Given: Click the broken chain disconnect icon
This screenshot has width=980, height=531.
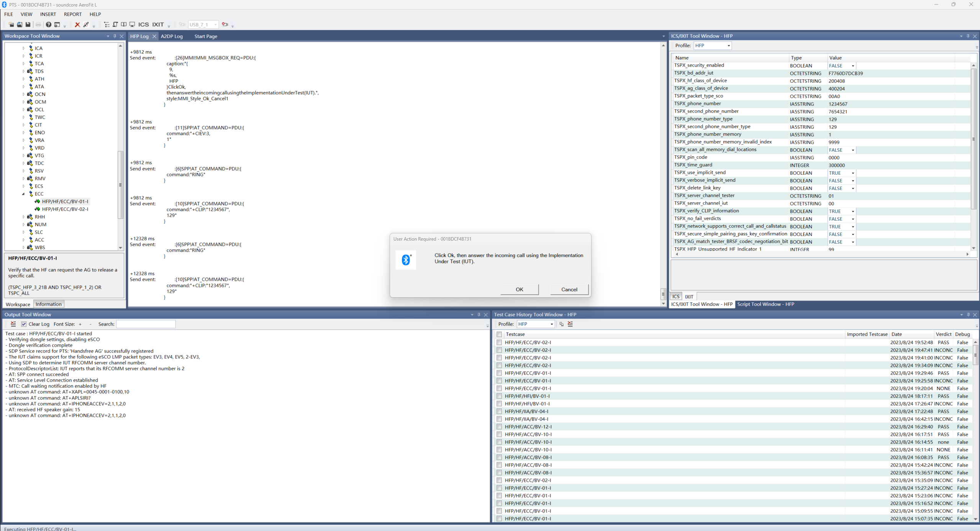Looking at the screenshot, I should [x=86, y=25].
